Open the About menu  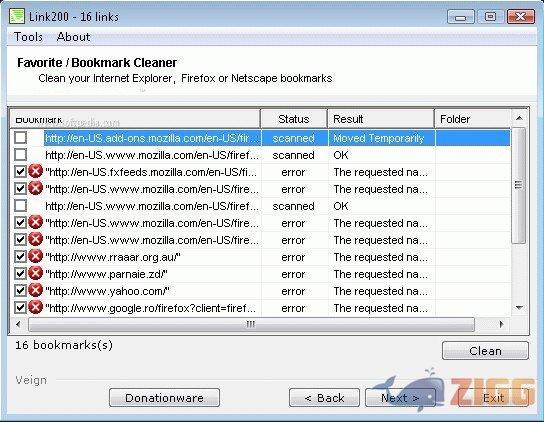(x=73, y=37)
